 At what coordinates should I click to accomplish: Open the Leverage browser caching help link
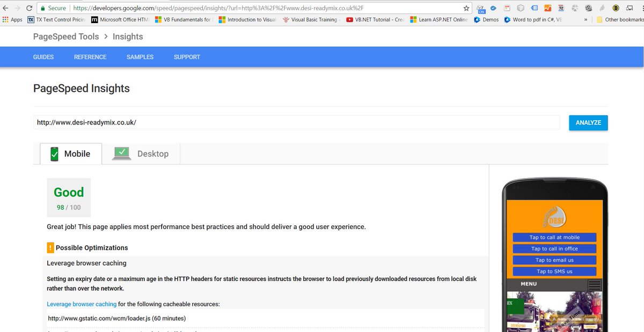82,304
